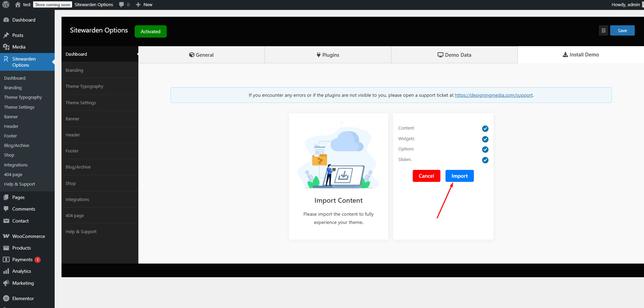The width and height of the screenshot is (644, 308).
Task: Open the comments bubble icon in admin bar
Action: 121,5
